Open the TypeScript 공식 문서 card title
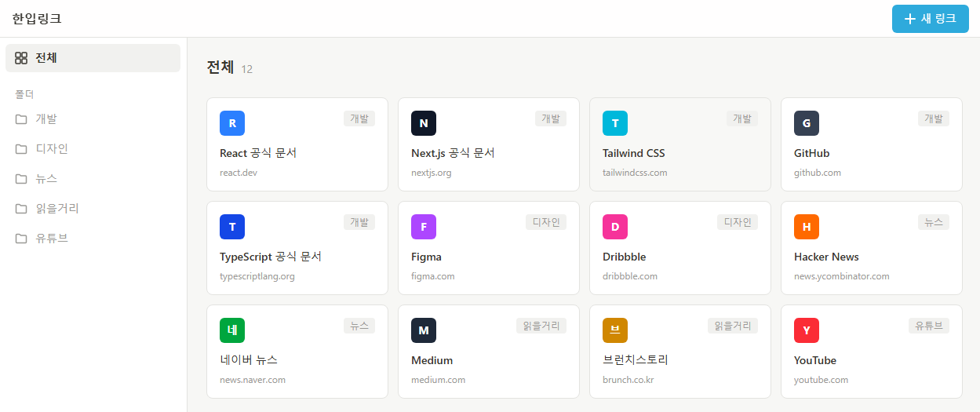This screenshot has height=412, width=980. click(271, 257)
